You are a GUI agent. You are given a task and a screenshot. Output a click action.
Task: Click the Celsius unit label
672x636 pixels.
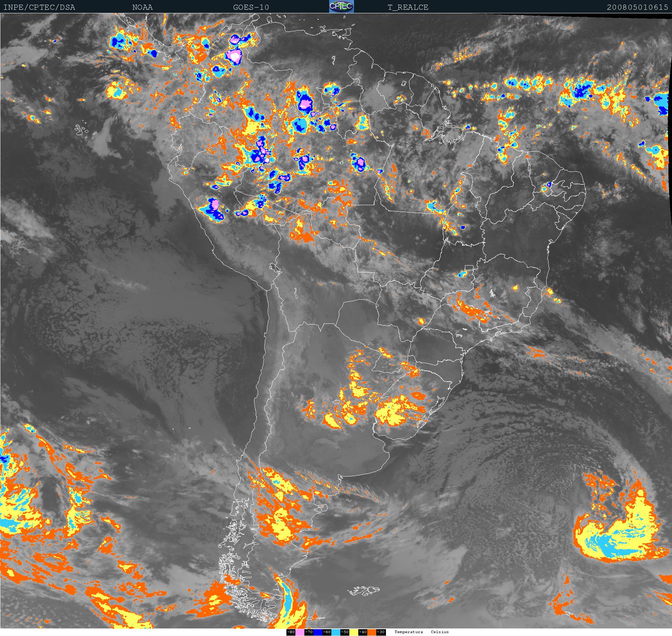pos(440,632)
